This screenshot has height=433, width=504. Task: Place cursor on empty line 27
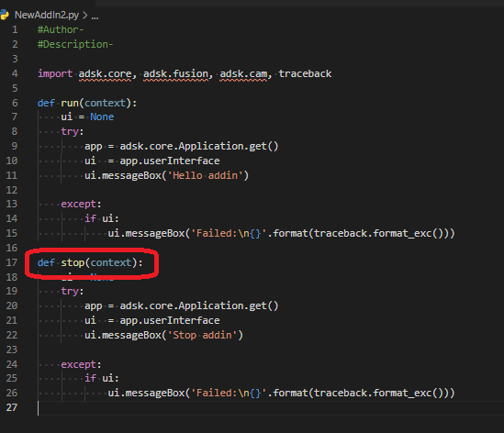(270, 408)
